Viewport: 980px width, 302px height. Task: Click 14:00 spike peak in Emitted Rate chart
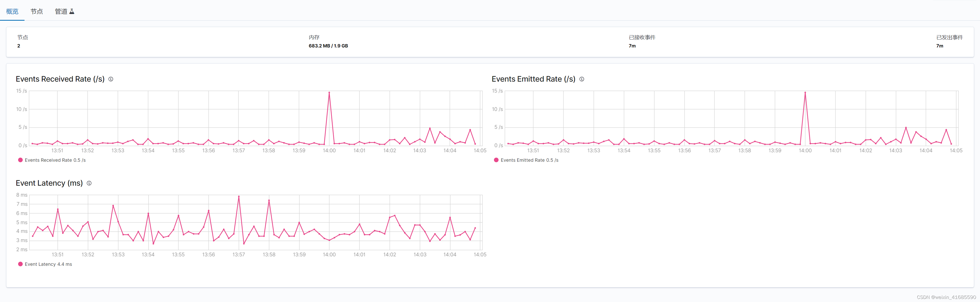[805, 92]
